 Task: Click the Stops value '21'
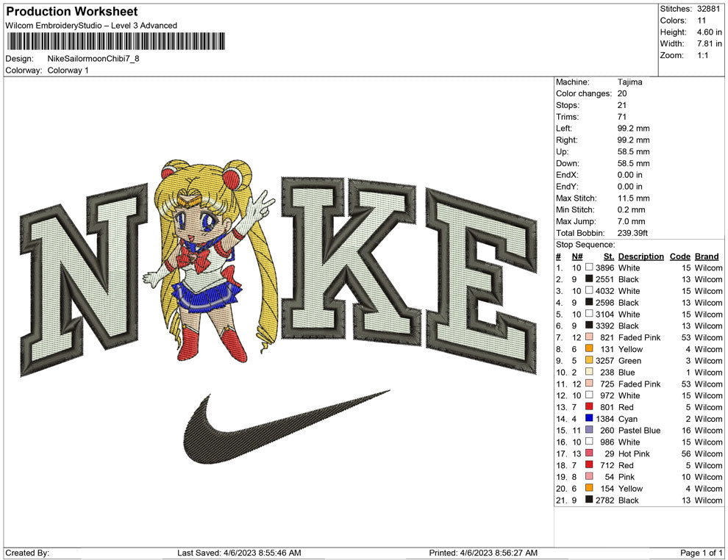[x=621, y=105]
